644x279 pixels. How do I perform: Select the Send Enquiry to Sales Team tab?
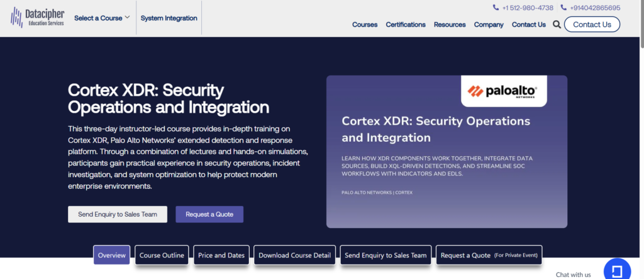point(386,255)
